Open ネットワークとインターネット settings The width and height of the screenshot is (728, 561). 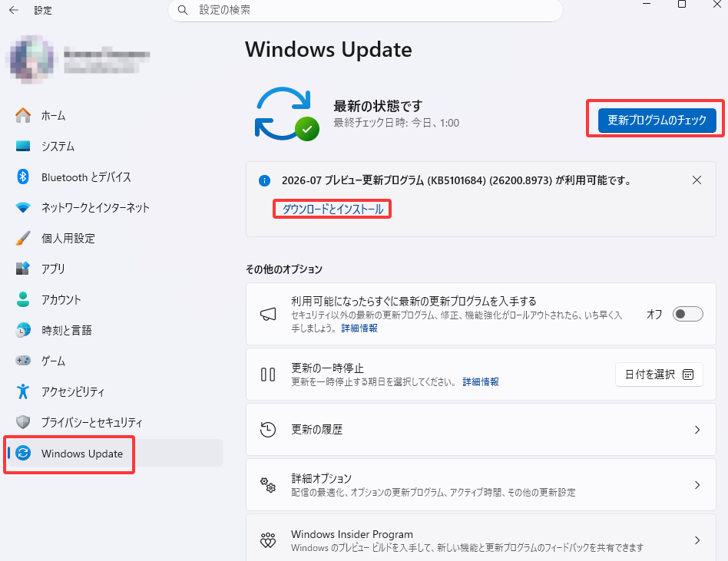click(x=114, y=207)
